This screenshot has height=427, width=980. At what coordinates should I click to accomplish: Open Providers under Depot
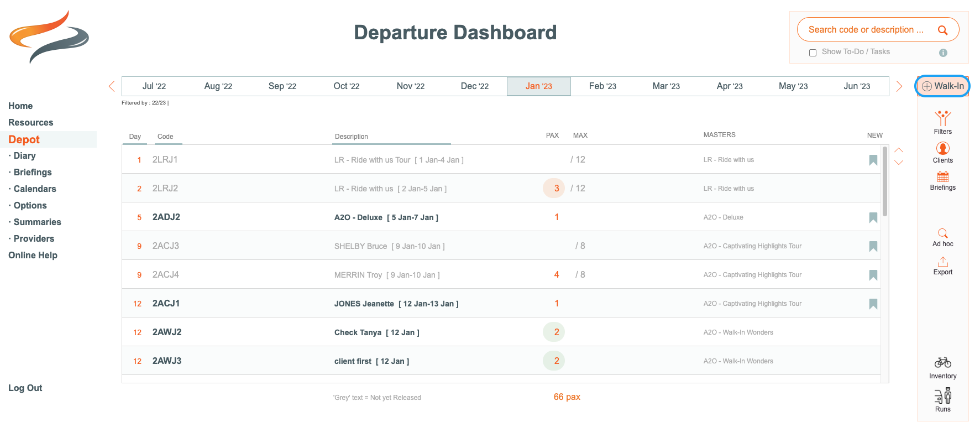pos(34,239)
